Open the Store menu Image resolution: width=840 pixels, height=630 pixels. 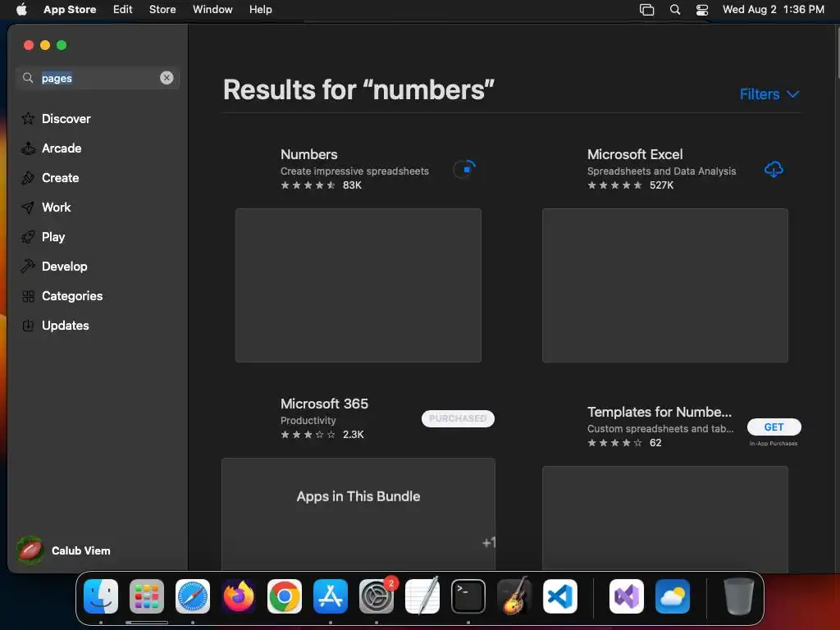162,10
